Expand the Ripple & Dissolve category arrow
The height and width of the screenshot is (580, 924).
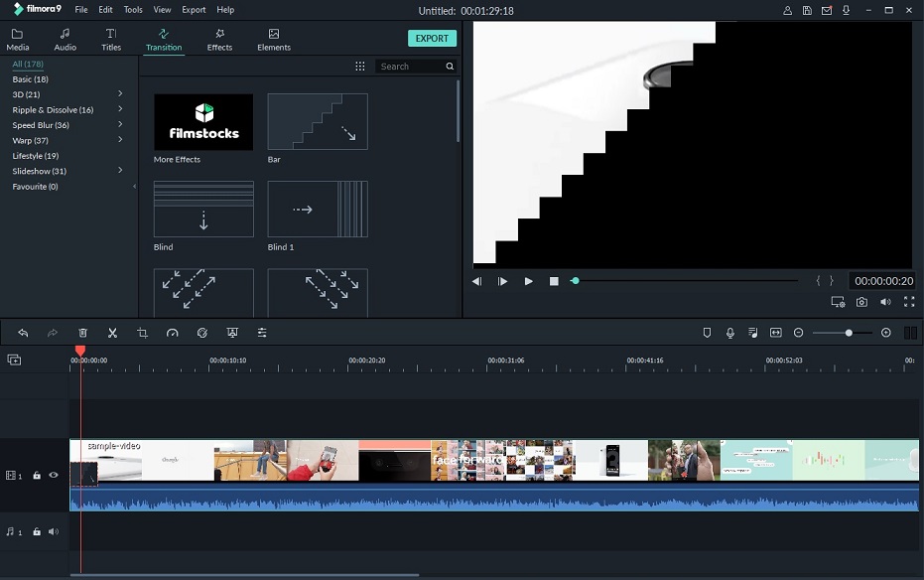pyautogui.click(x=120, y=109)
